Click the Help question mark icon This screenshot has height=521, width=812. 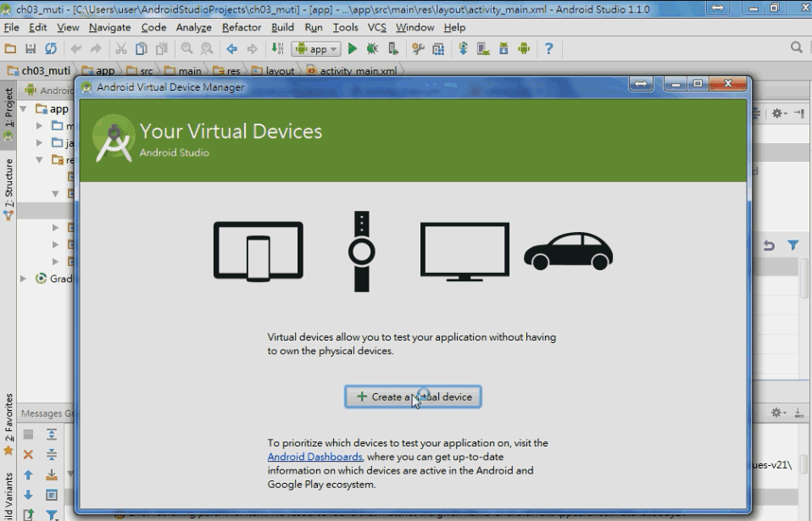pos(549,48)
